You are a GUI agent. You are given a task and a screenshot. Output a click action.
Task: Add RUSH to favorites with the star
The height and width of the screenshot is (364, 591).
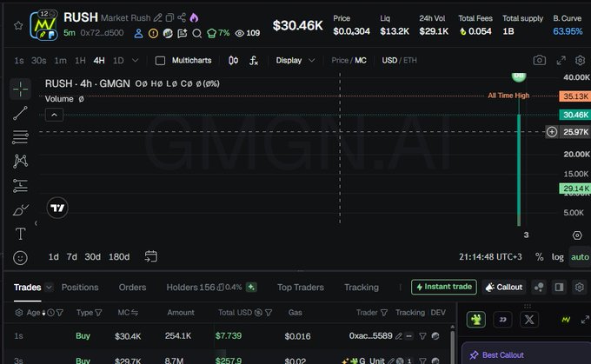18,25
